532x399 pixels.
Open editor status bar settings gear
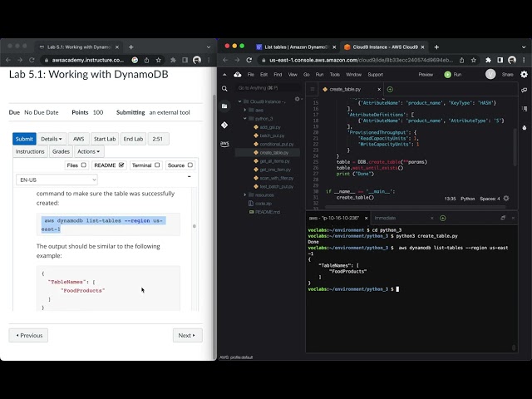pos(506,199)
